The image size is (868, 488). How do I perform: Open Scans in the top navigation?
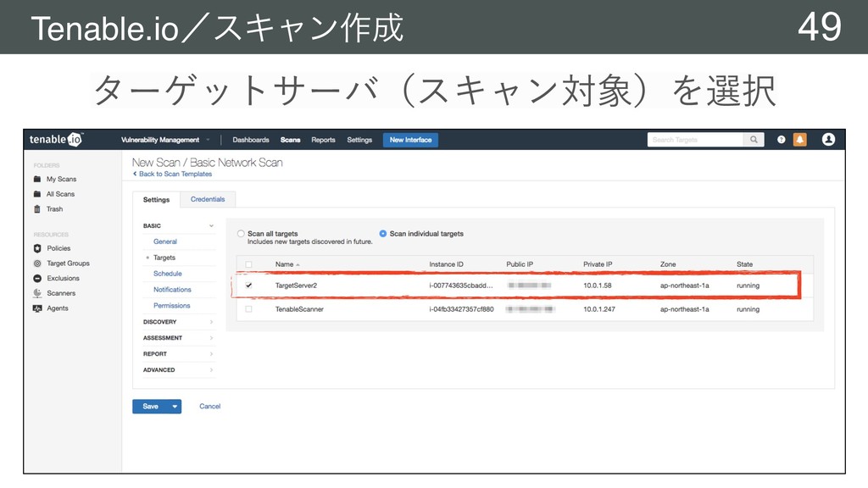point(290,140)
